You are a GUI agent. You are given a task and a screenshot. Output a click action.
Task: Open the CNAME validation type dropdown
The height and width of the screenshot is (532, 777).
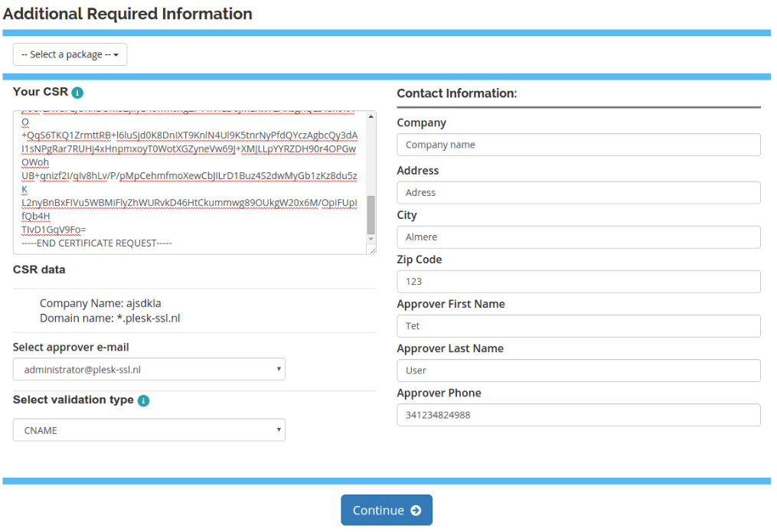tap(149, 430)
